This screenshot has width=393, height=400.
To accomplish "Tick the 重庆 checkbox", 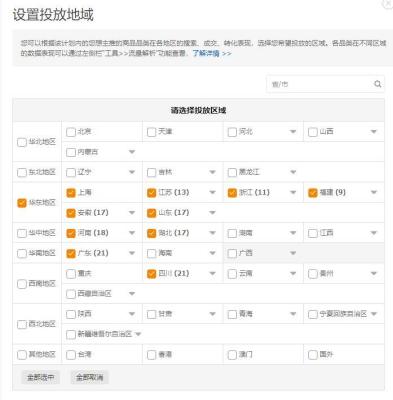I will [71, 274].
